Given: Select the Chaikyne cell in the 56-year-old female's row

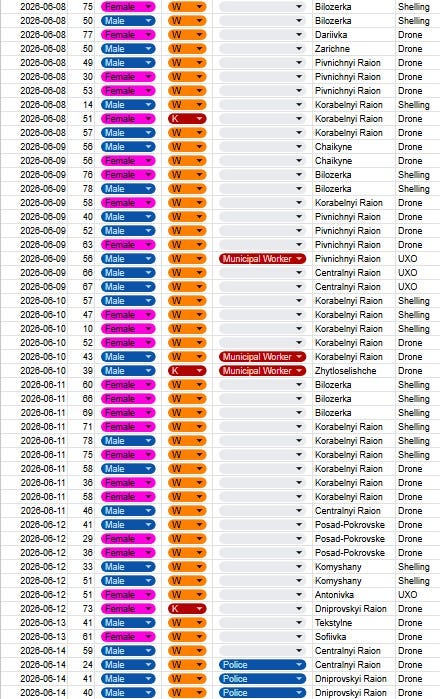Looking at the screenshot, I should pos(354,161).
